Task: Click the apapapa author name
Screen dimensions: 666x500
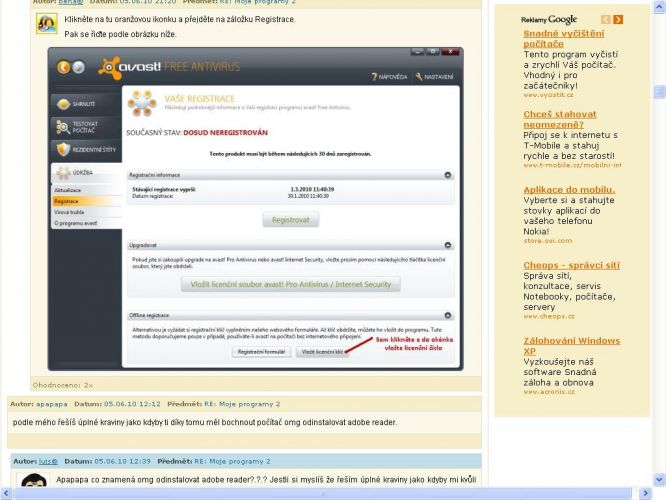Action: pyautogui.click(x=51, y=404)
